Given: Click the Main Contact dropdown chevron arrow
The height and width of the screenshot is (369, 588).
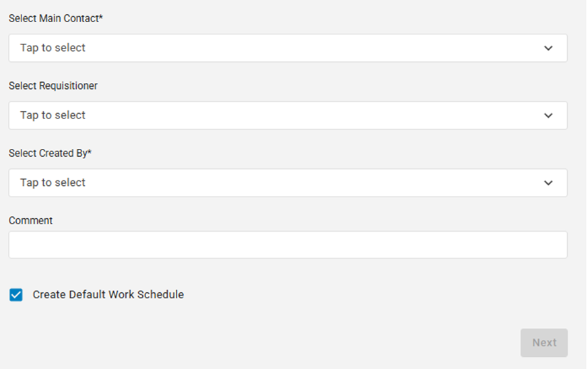Looking at the screenshot, I should tap(548, 48).
